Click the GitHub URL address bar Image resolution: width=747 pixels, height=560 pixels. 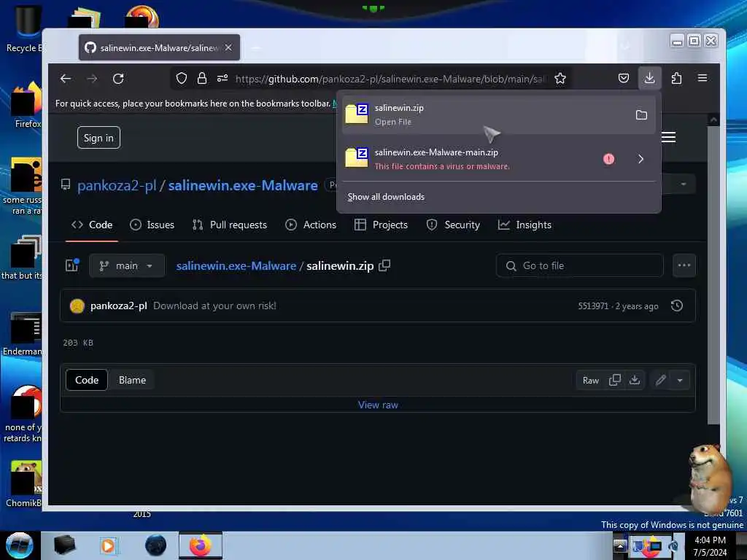click(391, 79)
